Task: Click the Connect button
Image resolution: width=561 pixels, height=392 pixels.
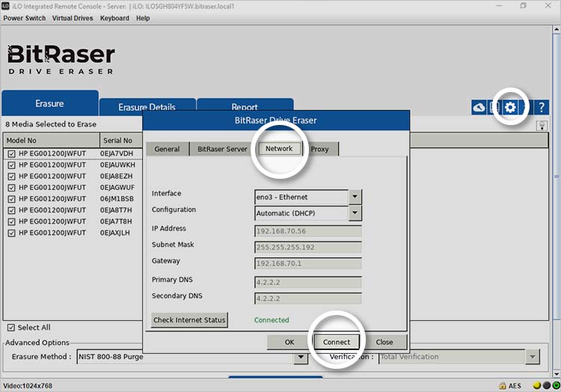Action: pyautogui.click(x=337, y=342)
